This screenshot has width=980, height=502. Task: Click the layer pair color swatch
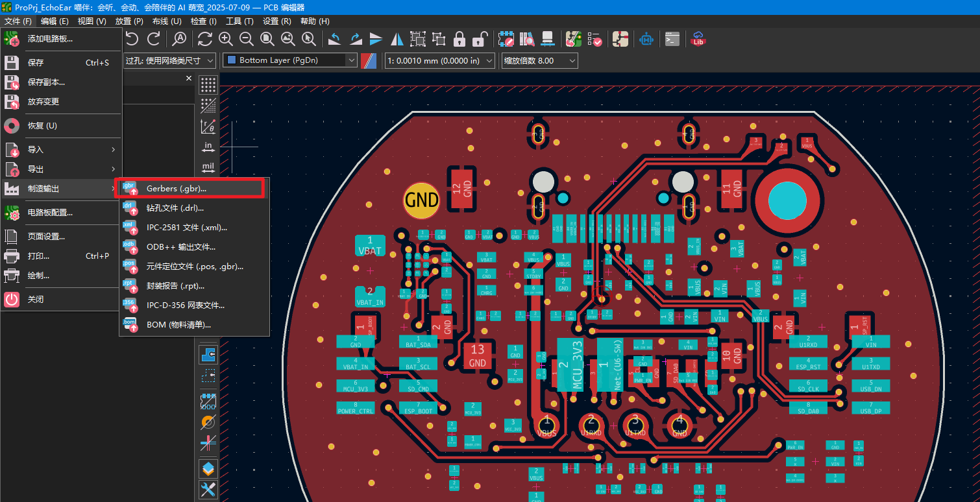click(x=369, y=60)
